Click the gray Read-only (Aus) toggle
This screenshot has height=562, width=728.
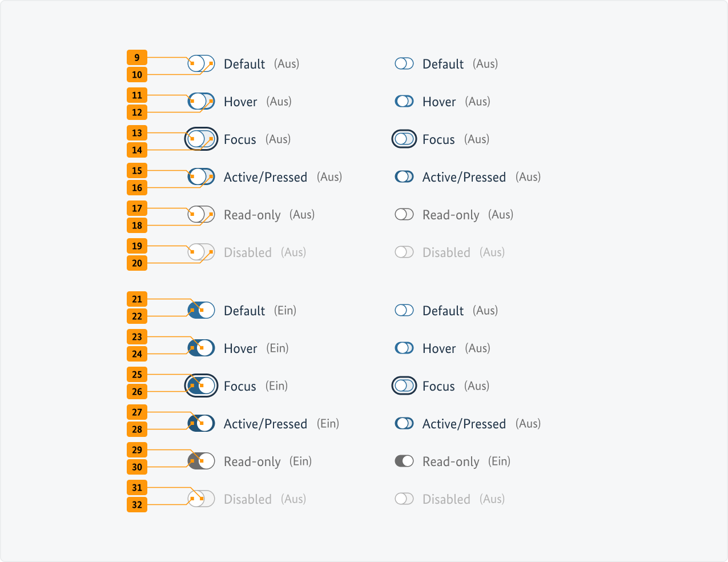click(x=201, y=214)
